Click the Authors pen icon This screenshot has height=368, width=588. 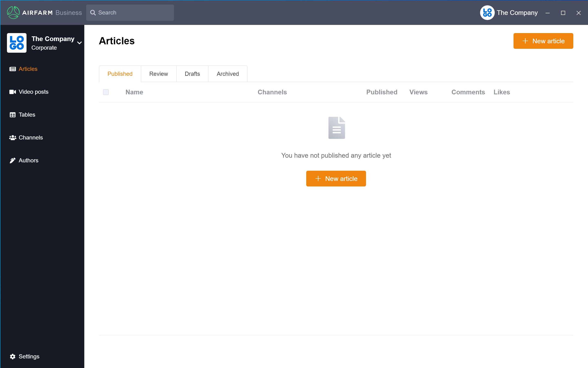13,161
